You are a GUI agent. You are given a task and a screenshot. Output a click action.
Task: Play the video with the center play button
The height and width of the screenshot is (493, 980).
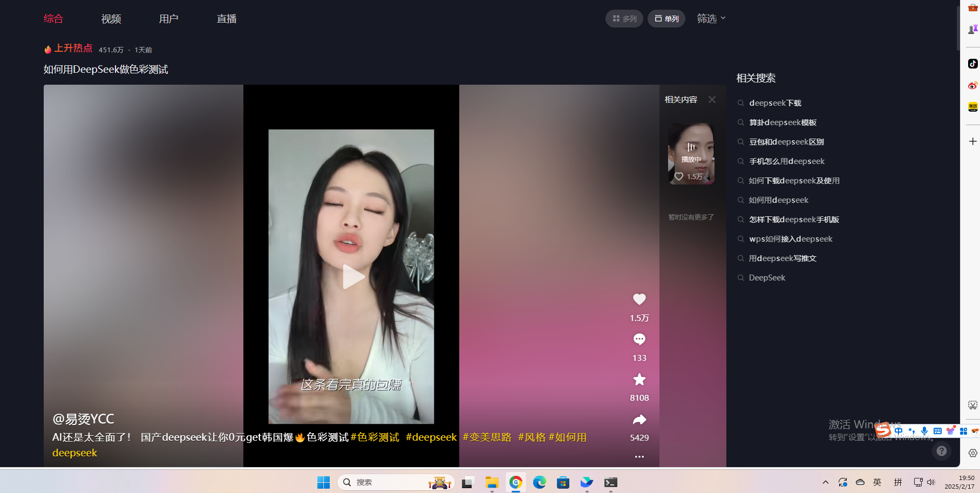click(x=353, y=277)
